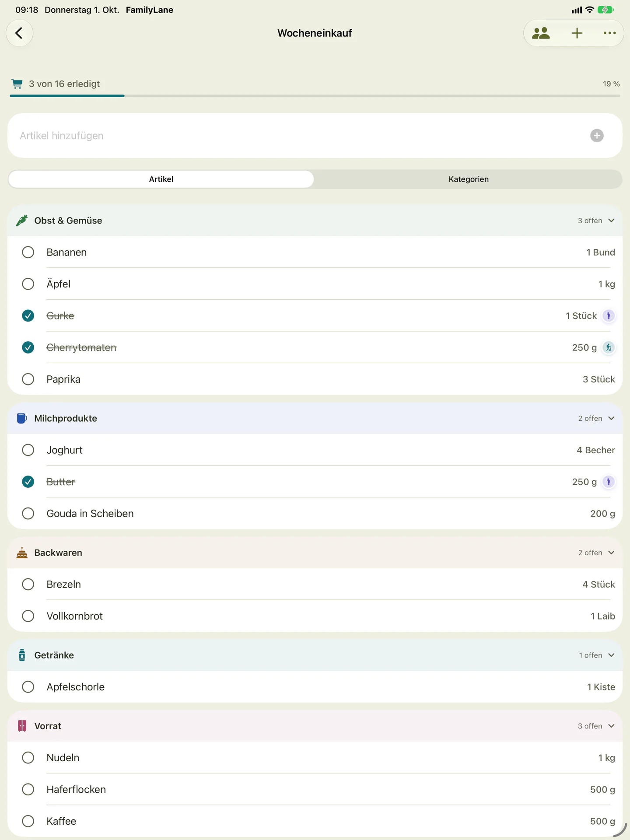Tap the add-item plus circle
Viewport: 630px width, 840px height.
click(x=597, y=136)
